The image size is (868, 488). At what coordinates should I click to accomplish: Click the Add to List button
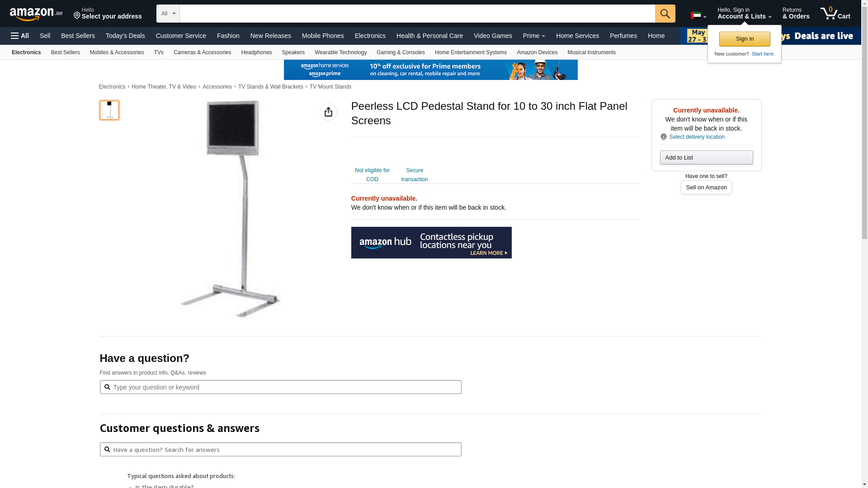706,157
